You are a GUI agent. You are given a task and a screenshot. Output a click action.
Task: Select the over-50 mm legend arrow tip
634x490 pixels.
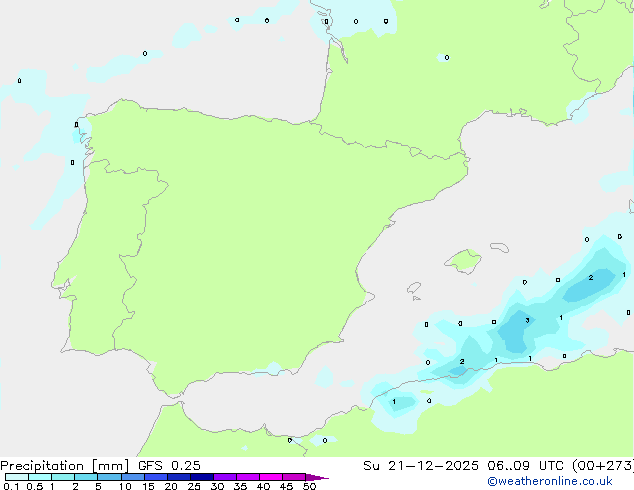tap(317, 477)
